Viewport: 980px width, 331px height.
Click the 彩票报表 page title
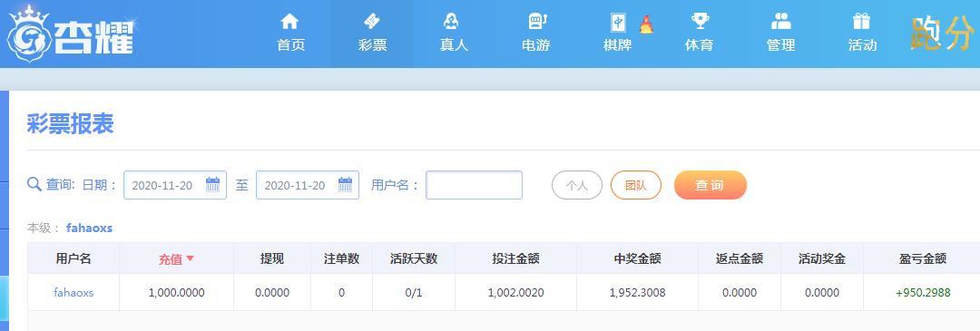point(70,124)
